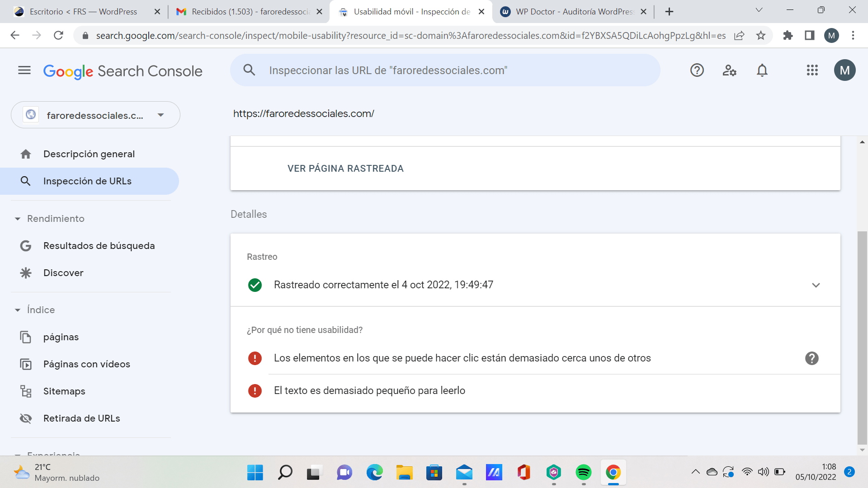Open Windows taskbar search

pyautogui.click(x=285, y=473)
